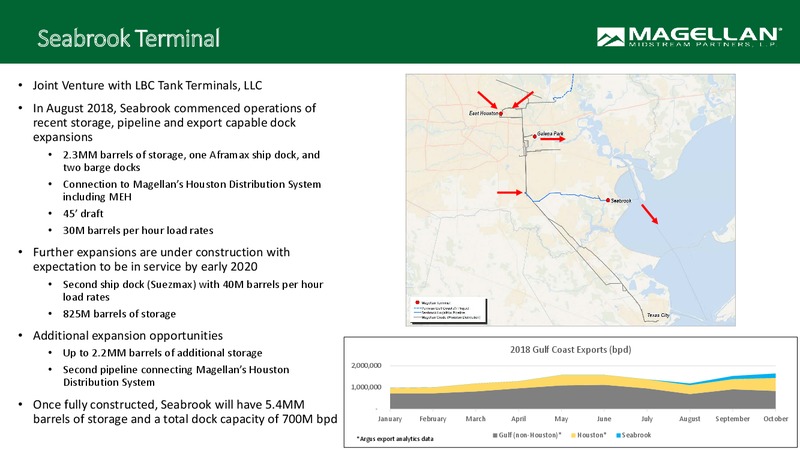
Task: Select the "Galena Park" map label
Action: (550, 133)
